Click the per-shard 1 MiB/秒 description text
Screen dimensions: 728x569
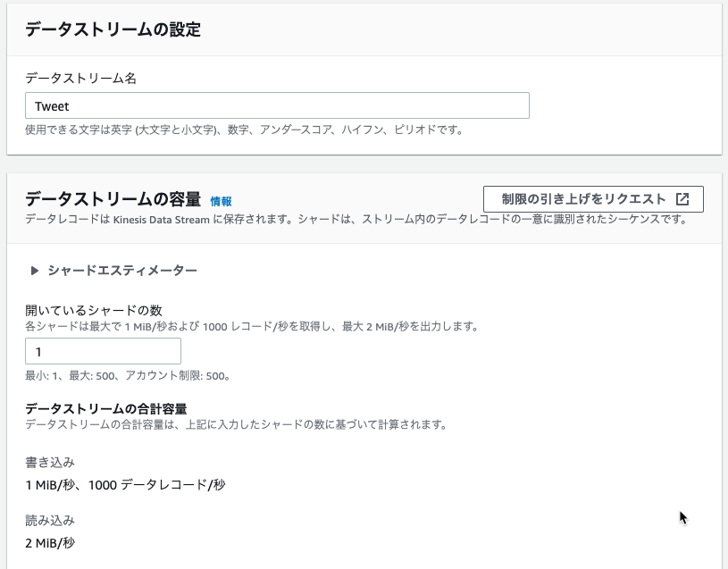[x=252, y=326]
